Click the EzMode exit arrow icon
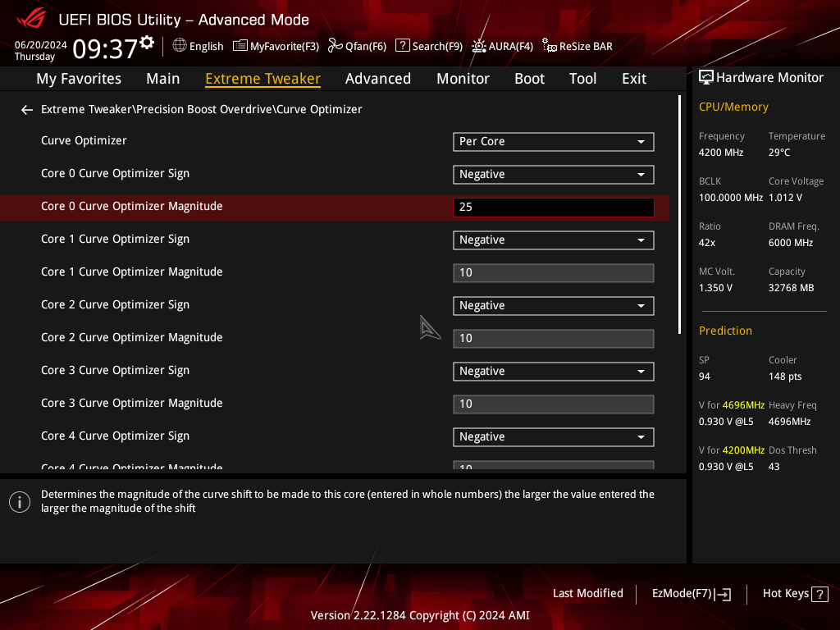This screenshot has height=630, width=840. 724,594
